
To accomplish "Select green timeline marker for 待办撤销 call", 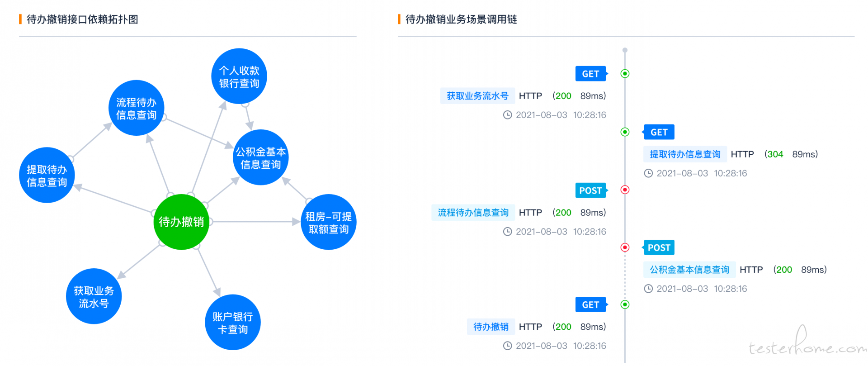I will 625,304.
